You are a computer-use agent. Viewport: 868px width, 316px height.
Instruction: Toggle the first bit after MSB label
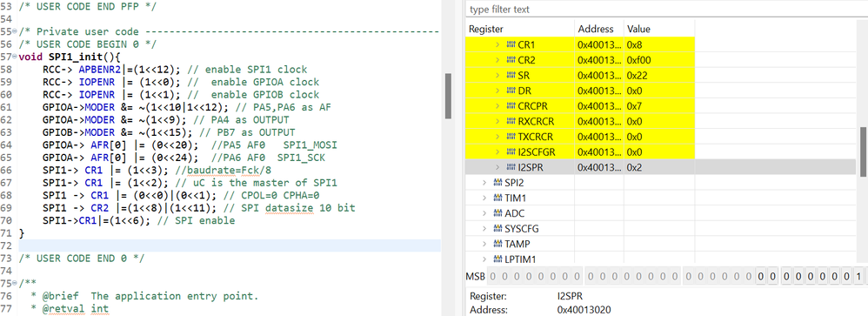click(x=492, y=276)
